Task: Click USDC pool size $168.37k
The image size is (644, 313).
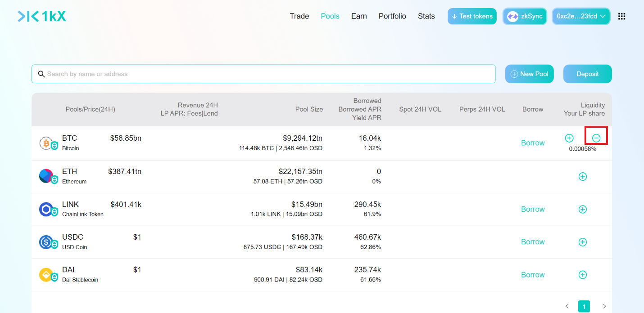Action: [307, 237]
